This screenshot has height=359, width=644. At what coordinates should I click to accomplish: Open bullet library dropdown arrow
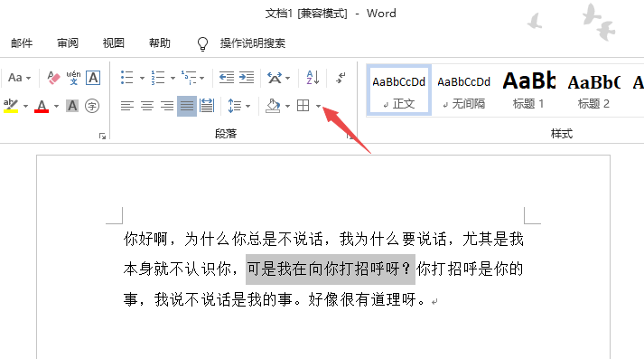(x=142, y=78)
